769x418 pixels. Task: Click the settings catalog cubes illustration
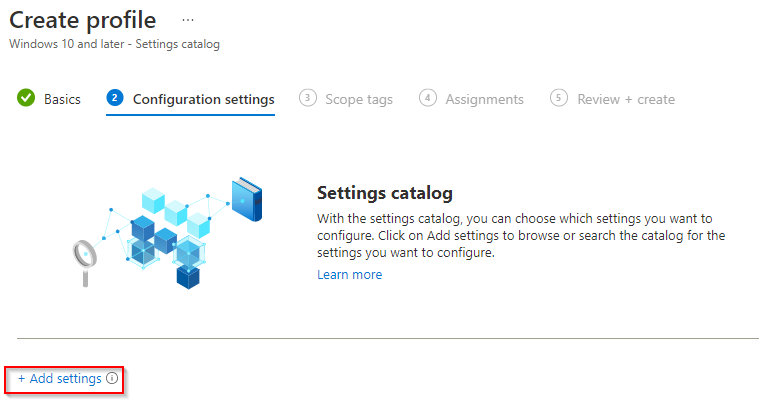(168, 233)
